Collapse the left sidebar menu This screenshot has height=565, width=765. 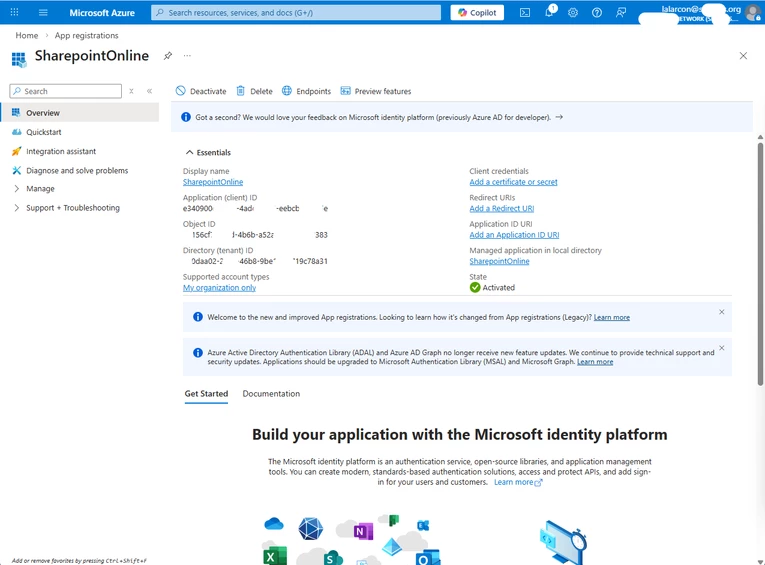click(149, 91)
